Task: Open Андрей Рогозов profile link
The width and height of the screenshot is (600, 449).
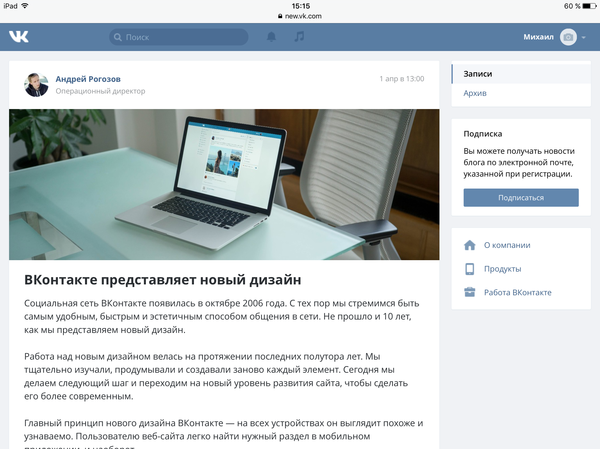Action: tap(88, 79)
